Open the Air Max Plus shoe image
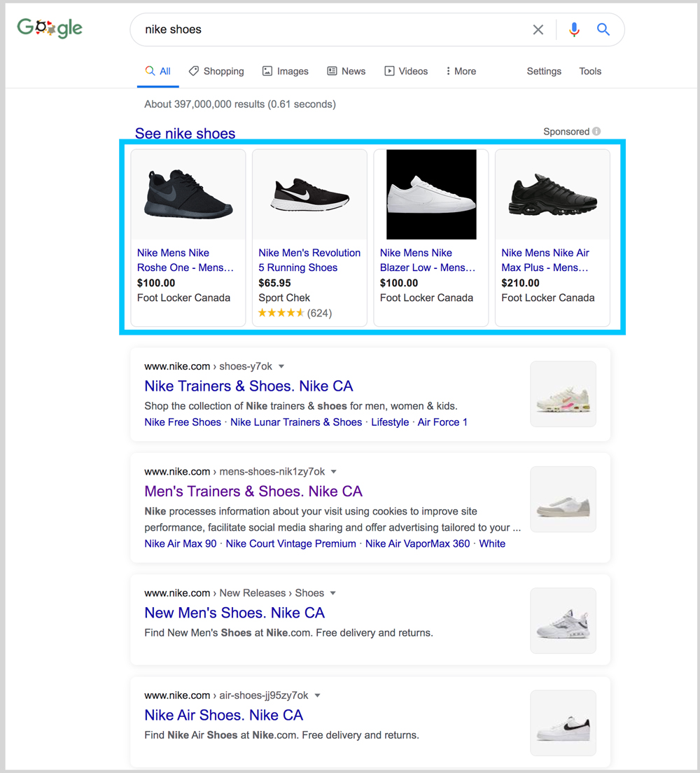The height and width of the screenshot is (773, 700). tap(552, 194)
